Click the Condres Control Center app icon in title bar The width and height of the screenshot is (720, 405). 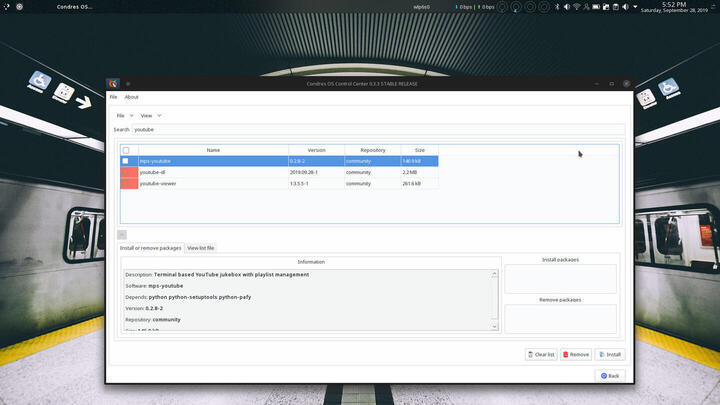pyautogui.click(x=113, y=84)
